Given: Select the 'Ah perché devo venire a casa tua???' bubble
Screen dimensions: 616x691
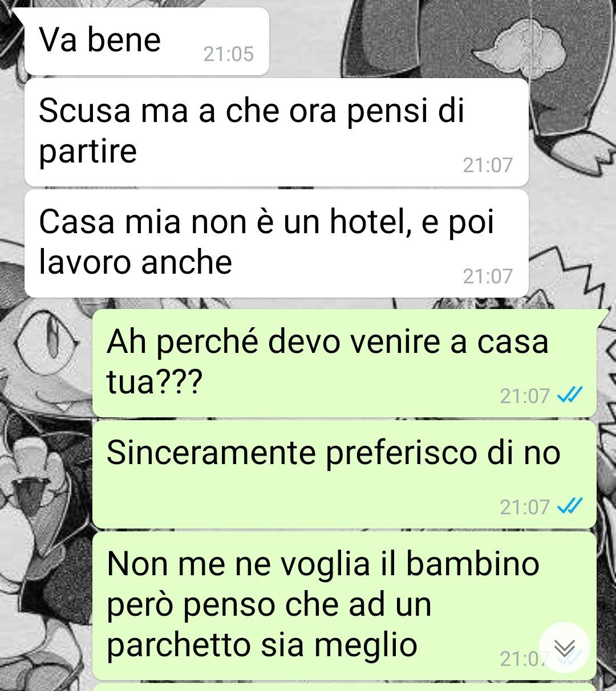Looking at the screenshot, I should pyautogui.click(x=345, y=363).
